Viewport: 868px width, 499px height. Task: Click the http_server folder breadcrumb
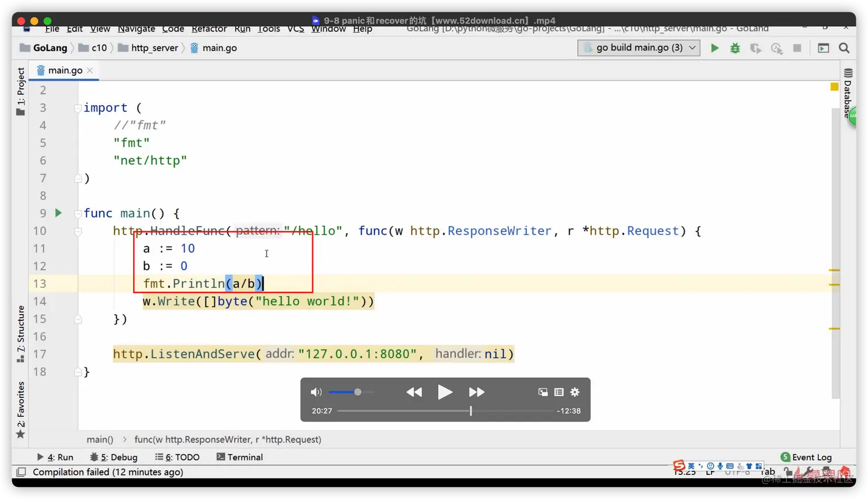coord(148,48)
